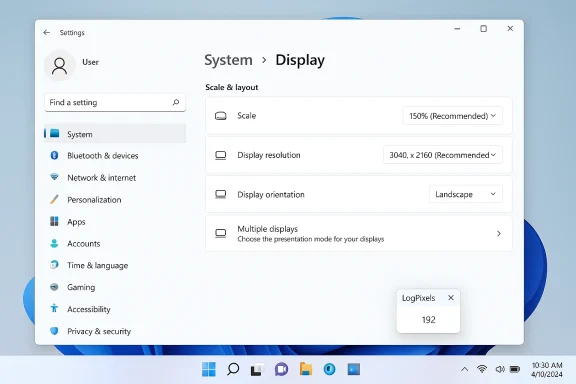Select System in the sidebar
The image size is (576, 384).
click(x=115, y=134)
